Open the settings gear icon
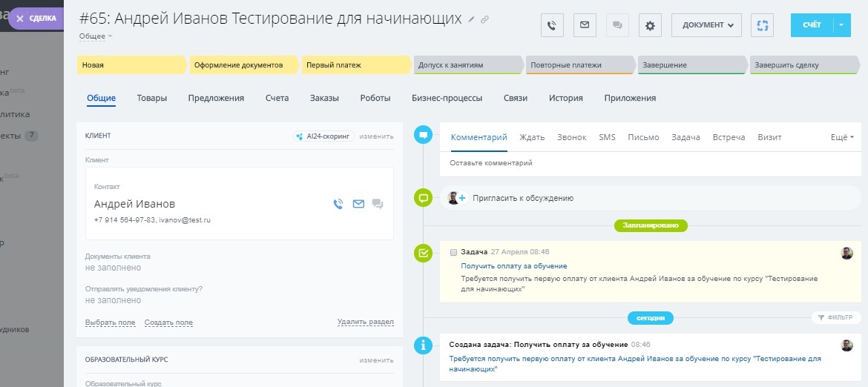This screenshot has width=868, height=387. click(x=650, y=25)
